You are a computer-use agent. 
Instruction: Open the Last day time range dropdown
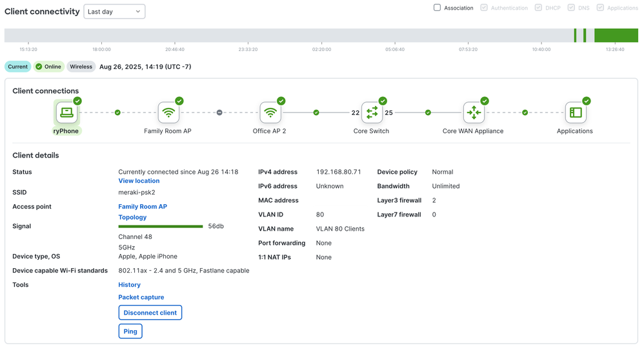114,12
